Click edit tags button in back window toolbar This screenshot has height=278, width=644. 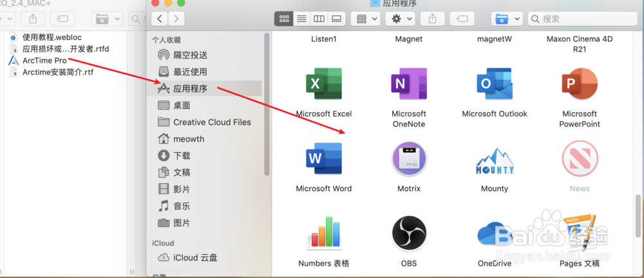click(62, 19)
